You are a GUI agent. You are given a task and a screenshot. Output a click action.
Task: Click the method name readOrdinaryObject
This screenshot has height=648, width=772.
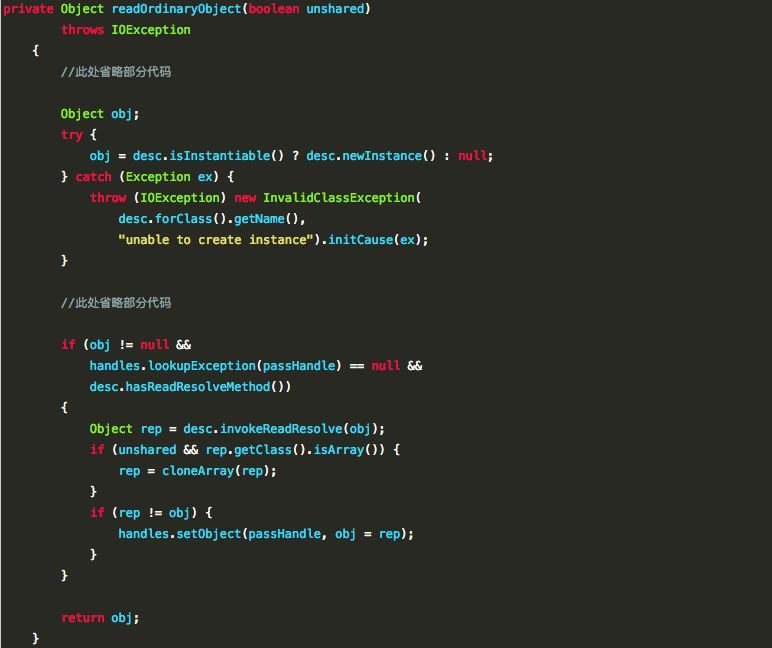click(177, 9)
